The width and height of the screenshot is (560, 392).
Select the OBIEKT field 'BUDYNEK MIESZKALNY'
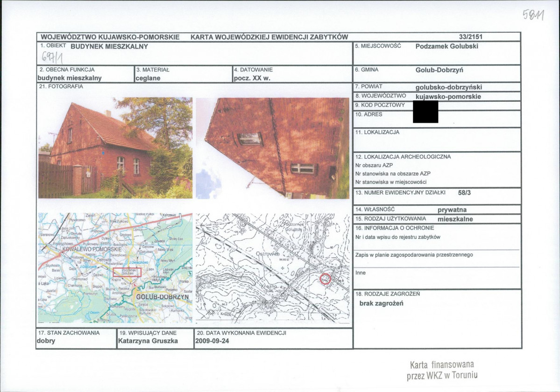109,46
